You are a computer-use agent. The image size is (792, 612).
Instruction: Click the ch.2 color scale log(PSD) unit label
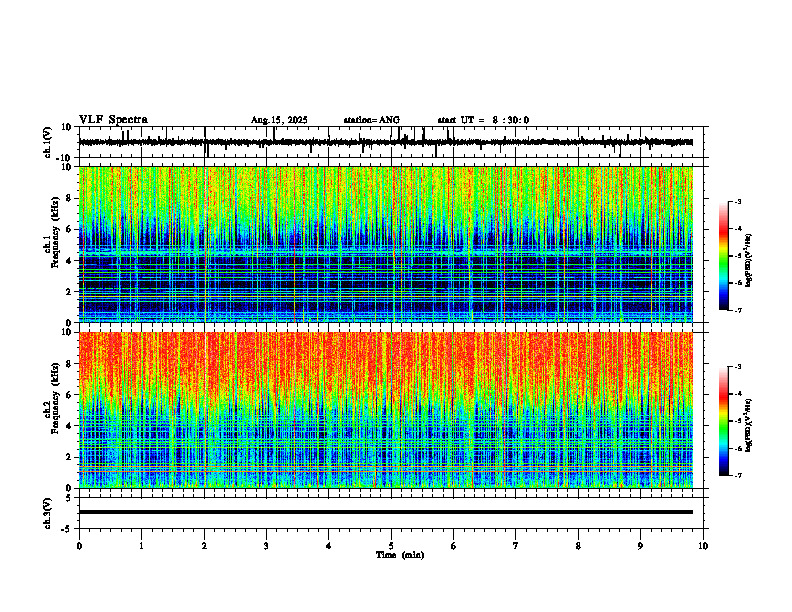[750, 426]
